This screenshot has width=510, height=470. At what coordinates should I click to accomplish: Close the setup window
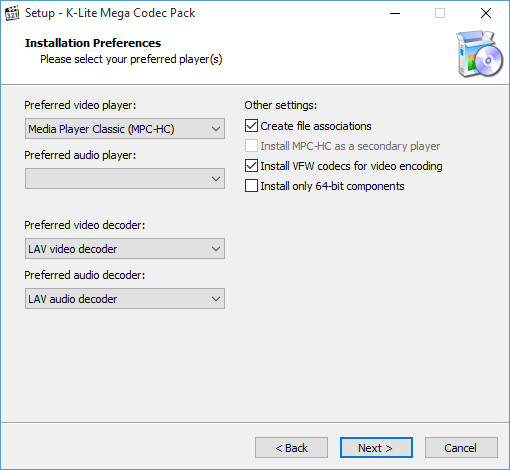(x=486, y=13)
